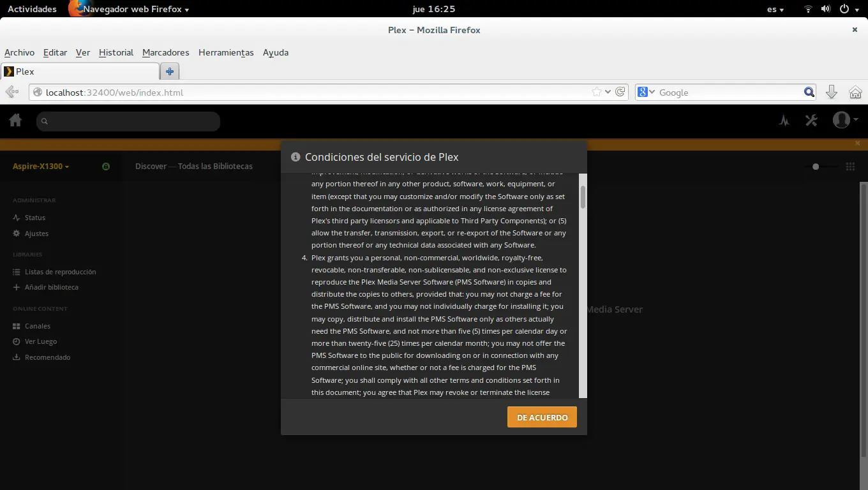
Task: Open the Marcadores menu
Action: (x=166, y=52)
